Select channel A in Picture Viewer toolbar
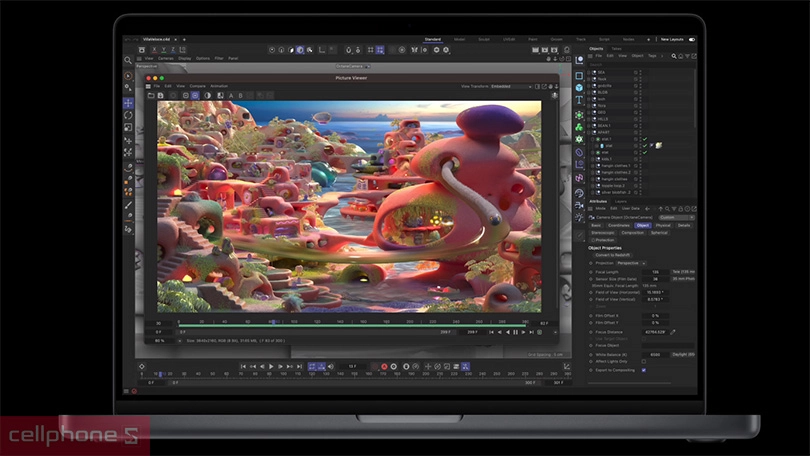This screenshot has height=456, width=810. point(231,96)
